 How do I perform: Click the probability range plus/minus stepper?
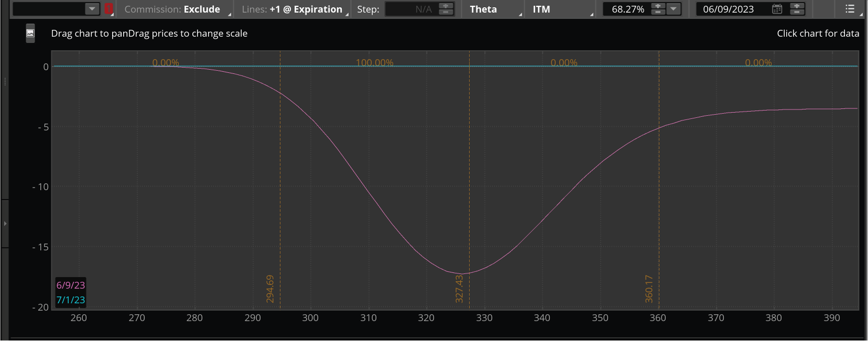tap(658, 9)
